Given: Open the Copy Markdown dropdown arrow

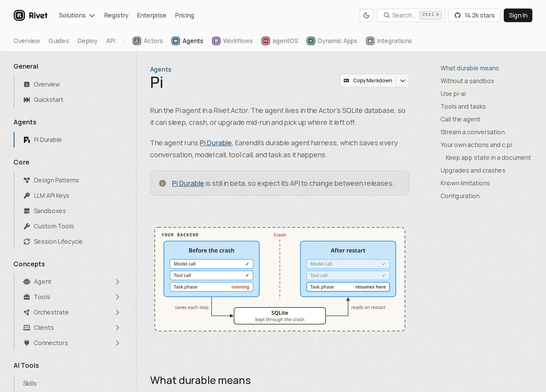Looking at the screenshot, I should click(x=402, y=81).
